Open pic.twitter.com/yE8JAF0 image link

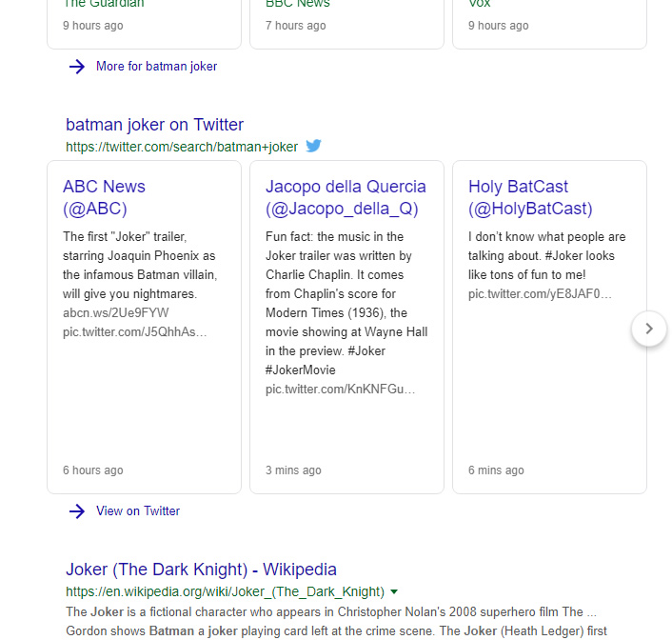pos(540,294)
